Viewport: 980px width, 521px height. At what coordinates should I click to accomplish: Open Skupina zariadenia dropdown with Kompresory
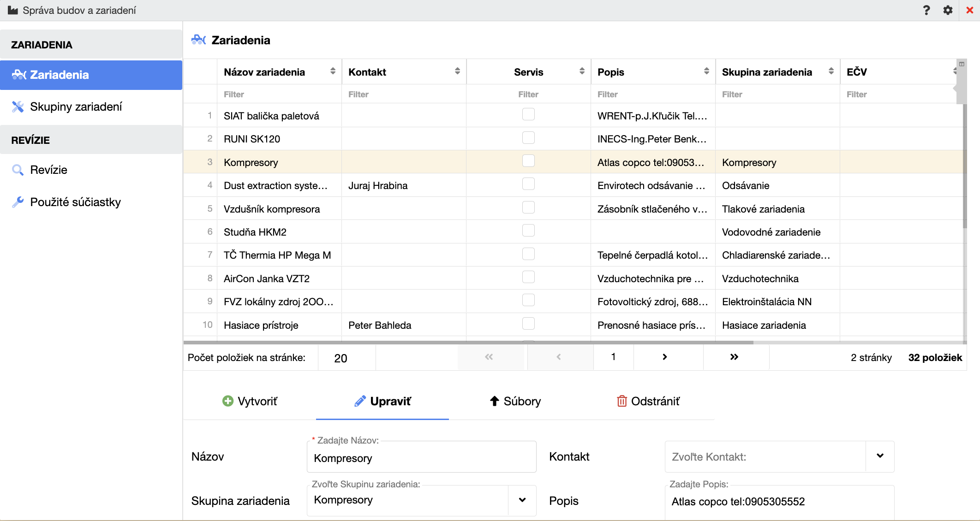[522, 500]
